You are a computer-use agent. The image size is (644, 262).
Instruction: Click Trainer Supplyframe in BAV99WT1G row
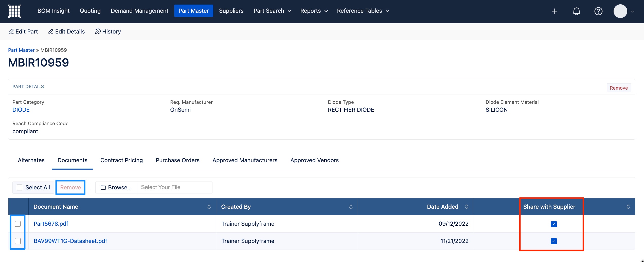tap(248, 241)
